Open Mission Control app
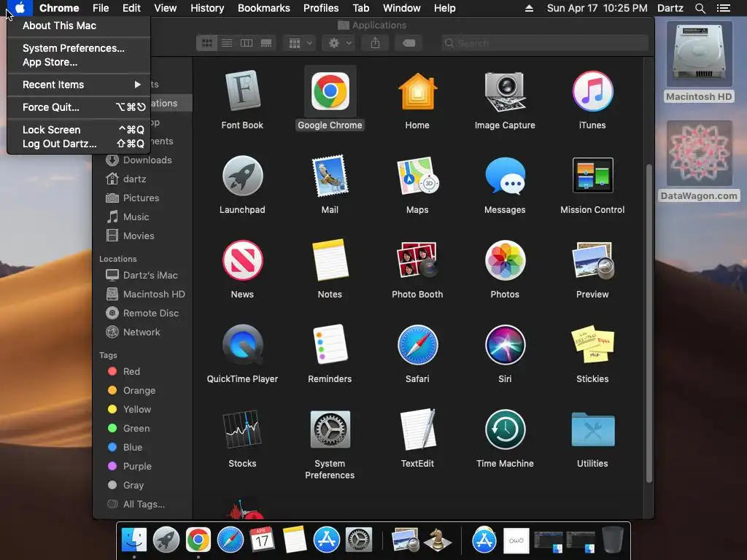This screenshot has height=560, width=747. click(592, 176)
